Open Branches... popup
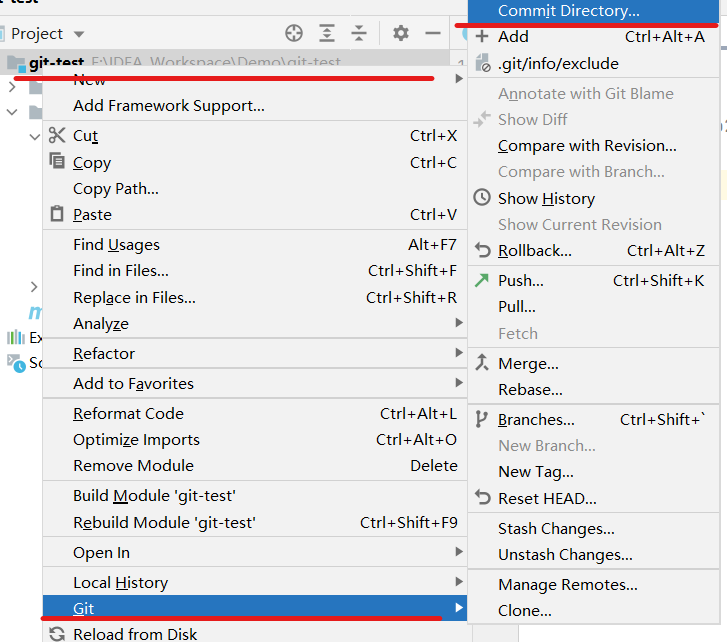 tap(593, 420)
